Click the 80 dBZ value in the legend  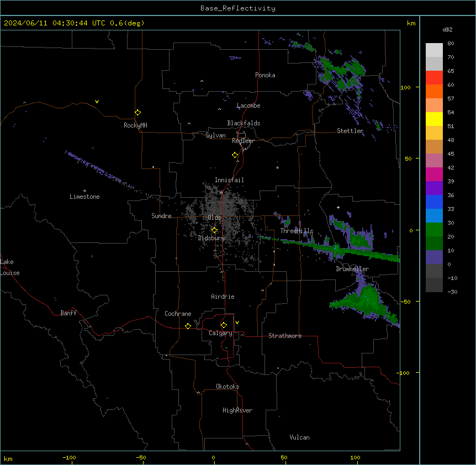click(x=451, y=44)
